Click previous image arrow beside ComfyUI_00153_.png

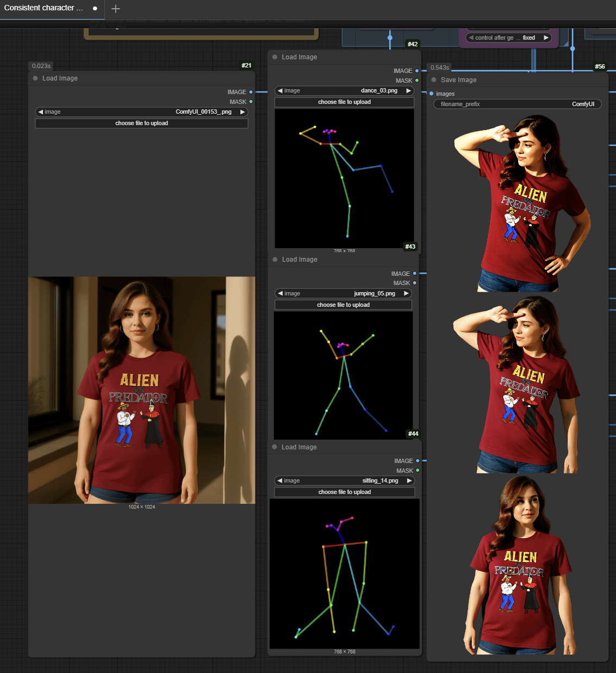[x=40, y=112]
